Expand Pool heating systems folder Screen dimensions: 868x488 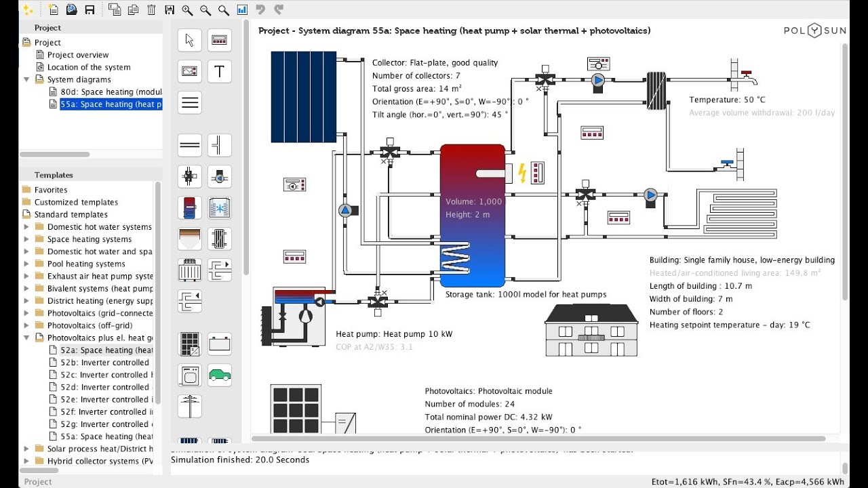(26, 264)
